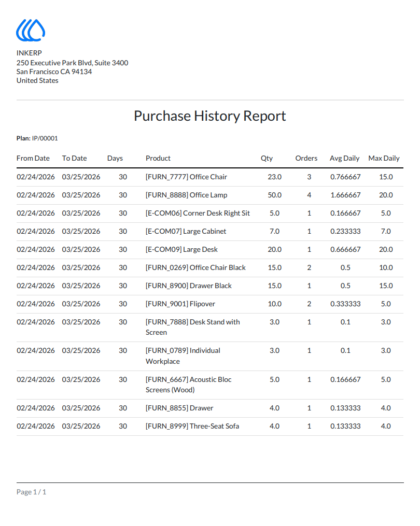
Task: Select the [E-COM09] Large Desk product
Action: click(x=181, y=249)
